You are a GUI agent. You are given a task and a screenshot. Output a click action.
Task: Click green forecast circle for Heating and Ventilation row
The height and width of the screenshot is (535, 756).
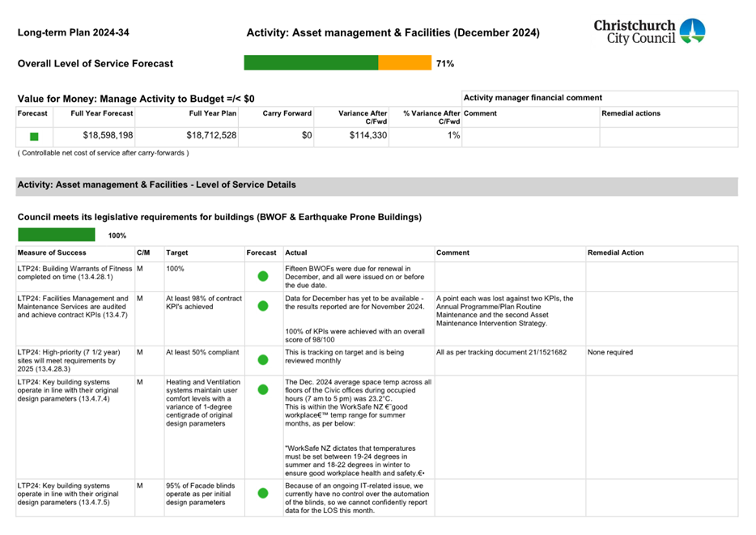tap(263, 389)
